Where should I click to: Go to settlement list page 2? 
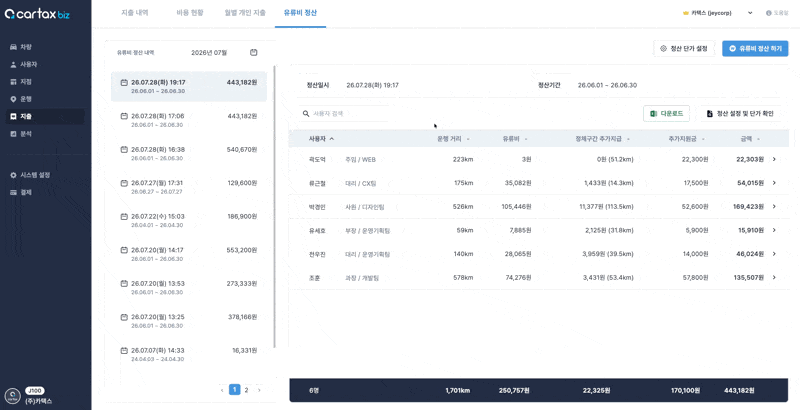tap(246, 390)
